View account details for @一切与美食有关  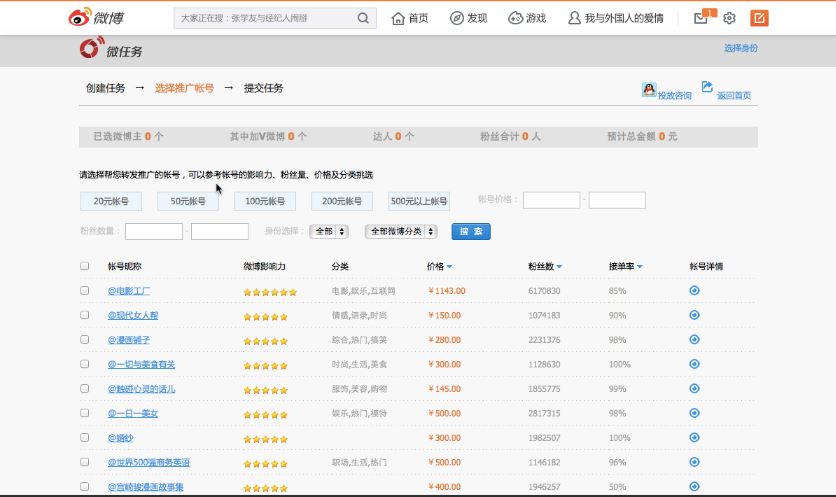point(694,364)
